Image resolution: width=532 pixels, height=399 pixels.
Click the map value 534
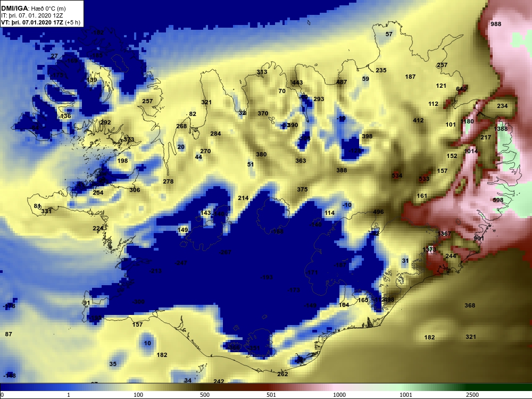397,176
